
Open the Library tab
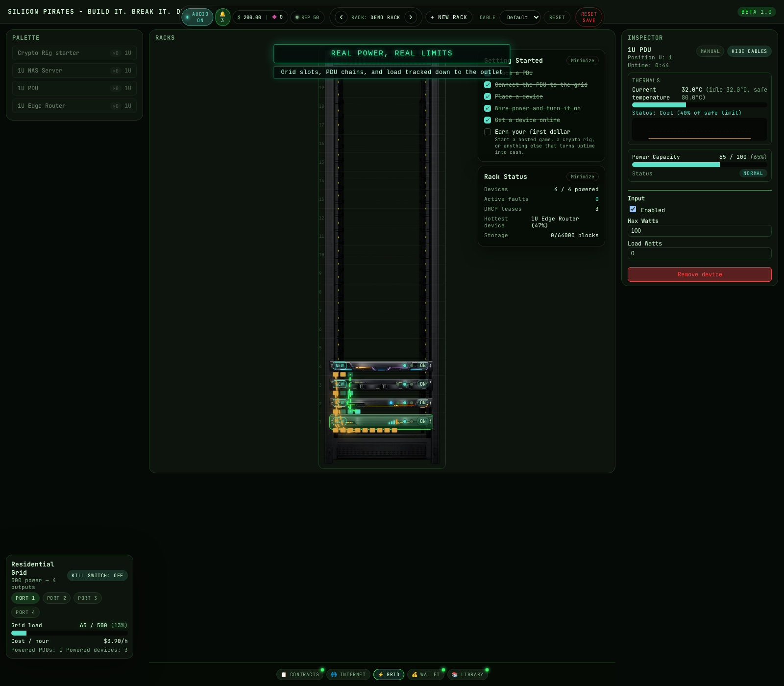pos(467,675)
